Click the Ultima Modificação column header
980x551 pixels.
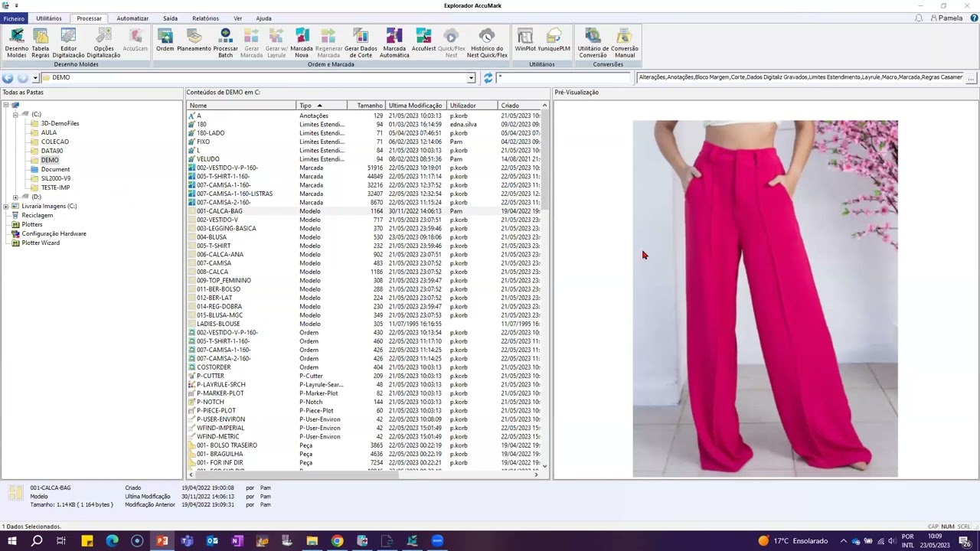point(415,106)
